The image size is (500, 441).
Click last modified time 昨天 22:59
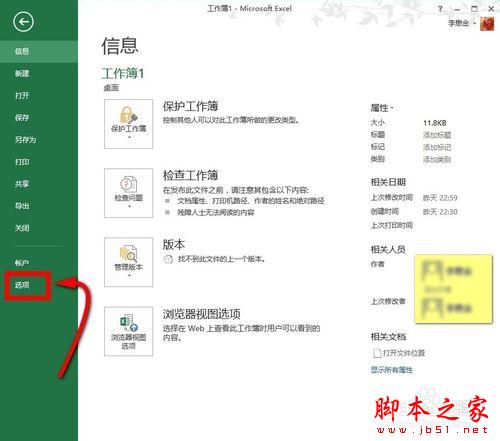440,198
